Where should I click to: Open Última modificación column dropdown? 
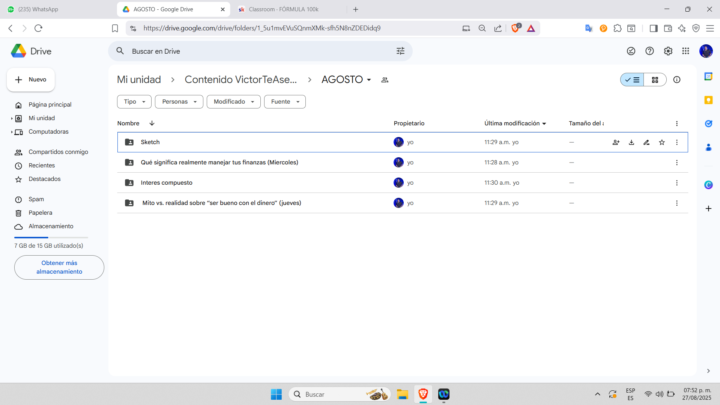click(x=544, y=124)
